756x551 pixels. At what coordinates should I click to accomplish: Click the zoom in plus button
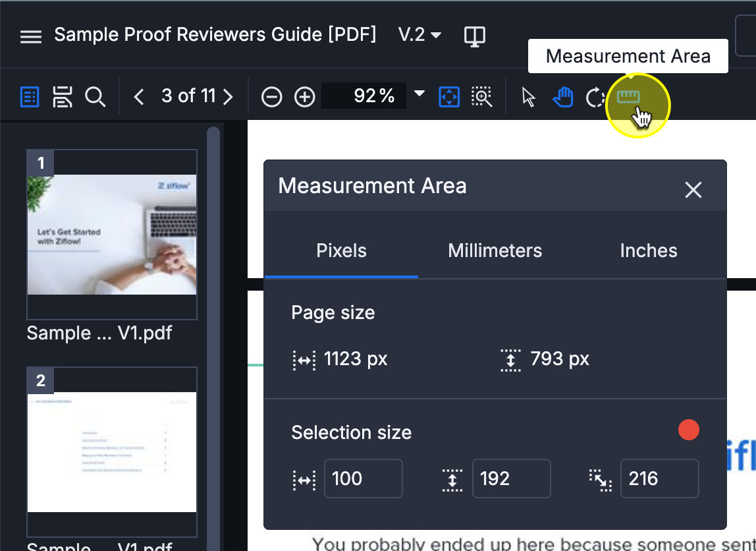point(305,97)
